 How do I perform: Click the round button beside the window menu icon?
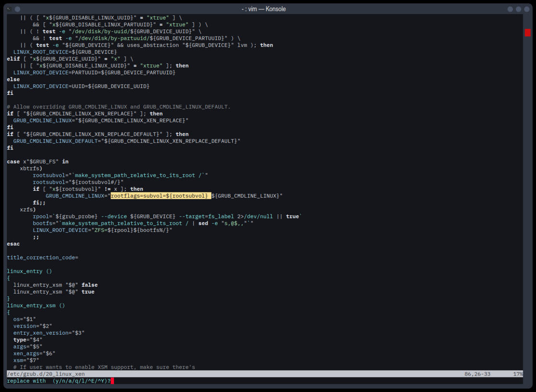tap(17, 9)
